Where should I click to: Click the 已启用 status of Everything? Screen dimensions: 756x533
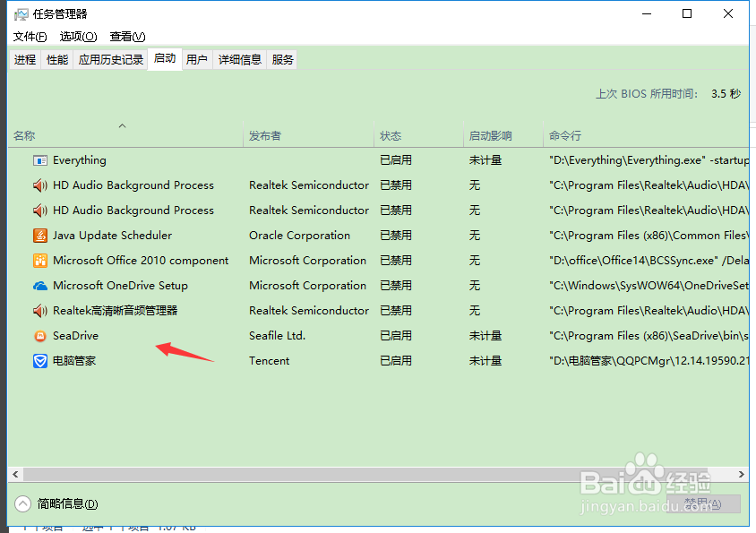(x=396, y=160)
